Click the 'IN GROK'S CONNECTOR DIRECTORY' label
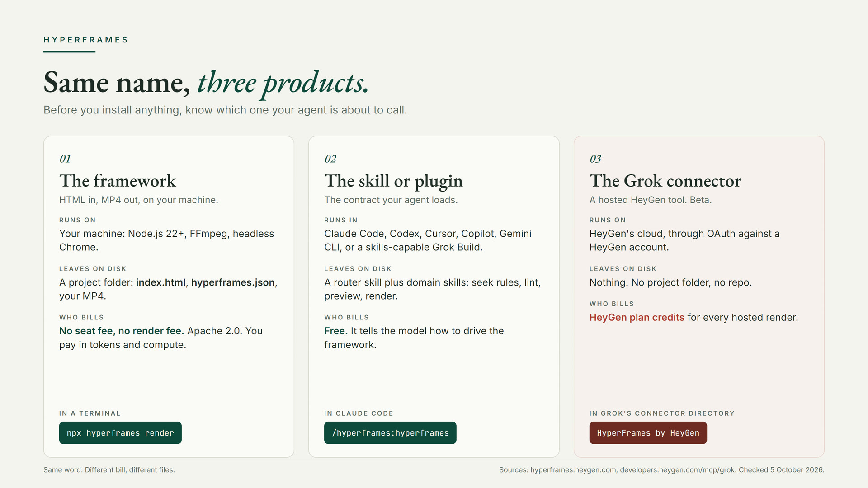This screenshot has height=488, width=868. [x=662, y=413]
